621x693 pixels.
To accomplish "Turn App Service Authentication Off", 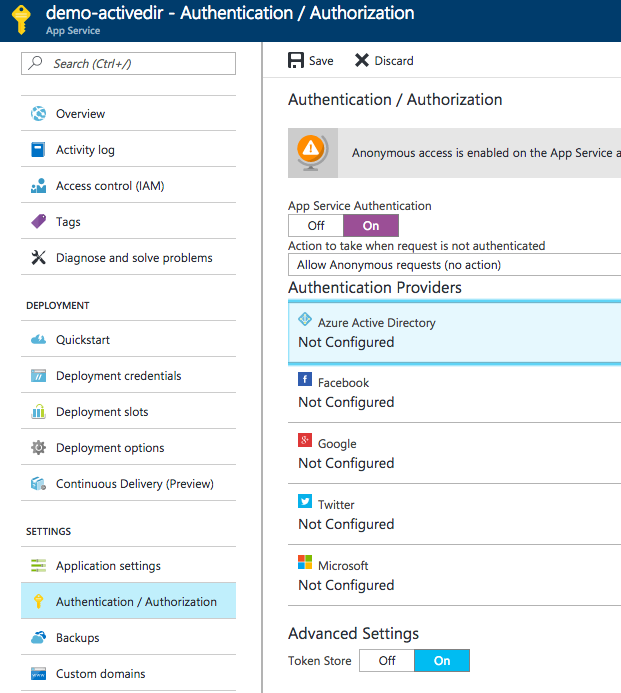I will (316, 225).
